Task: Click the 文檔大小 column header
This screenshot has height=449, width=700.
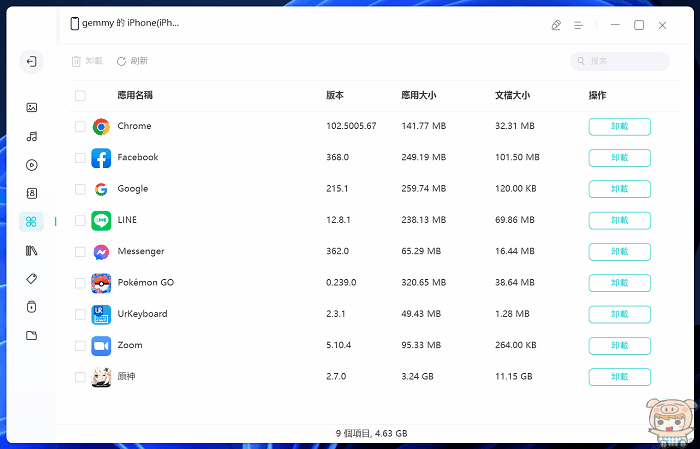Action: pos(512,95)
